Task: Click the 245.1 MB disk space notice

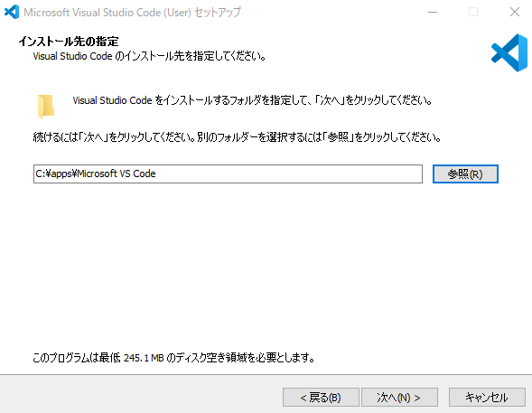Action: [173, 357]
